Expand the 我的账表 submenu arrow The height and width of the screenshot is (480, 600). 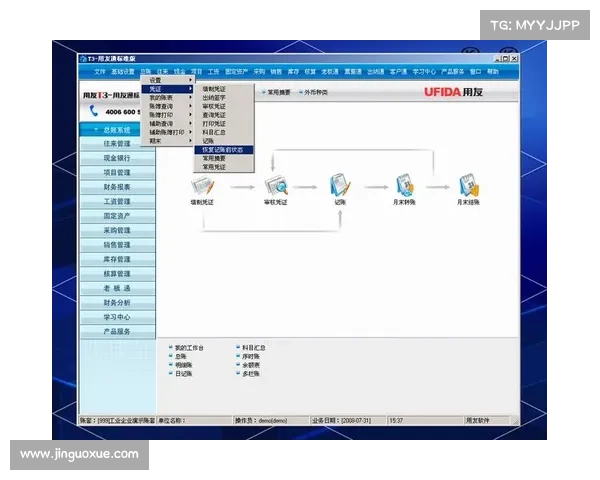[190, 98]
